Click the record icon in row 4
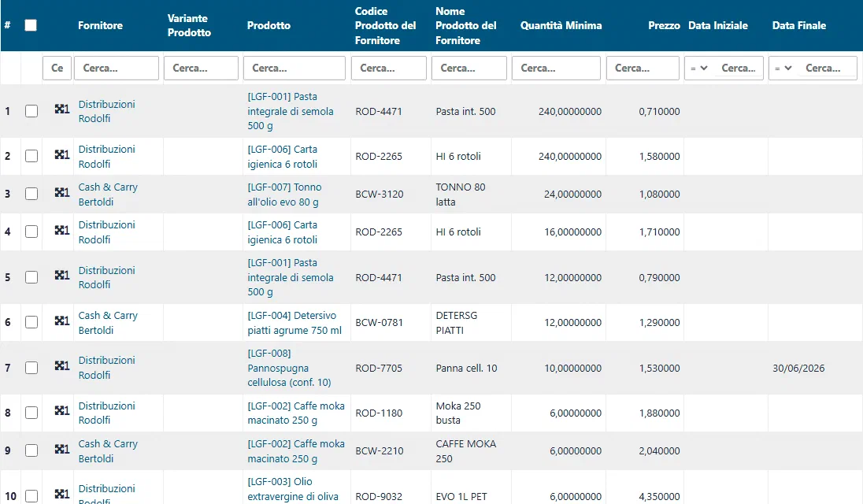The width and height of the screenshot is (863, 504). (61, 230)
